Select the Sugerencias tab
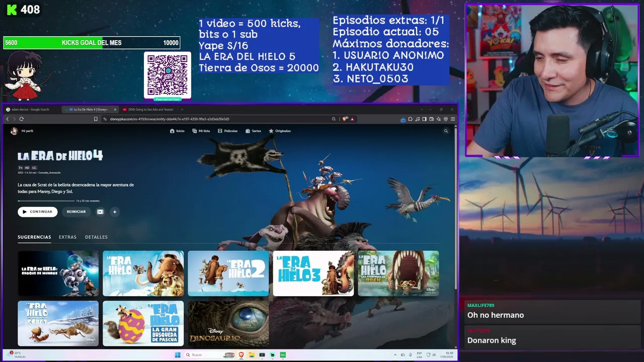Viewport: 644px width, 362px height. [34, 237]
